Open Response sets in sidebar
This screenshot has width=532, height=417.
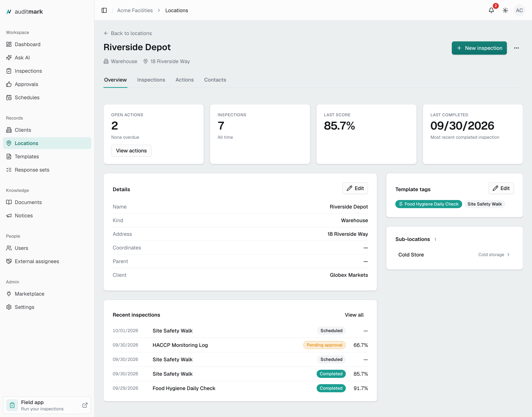click(47, 170)
